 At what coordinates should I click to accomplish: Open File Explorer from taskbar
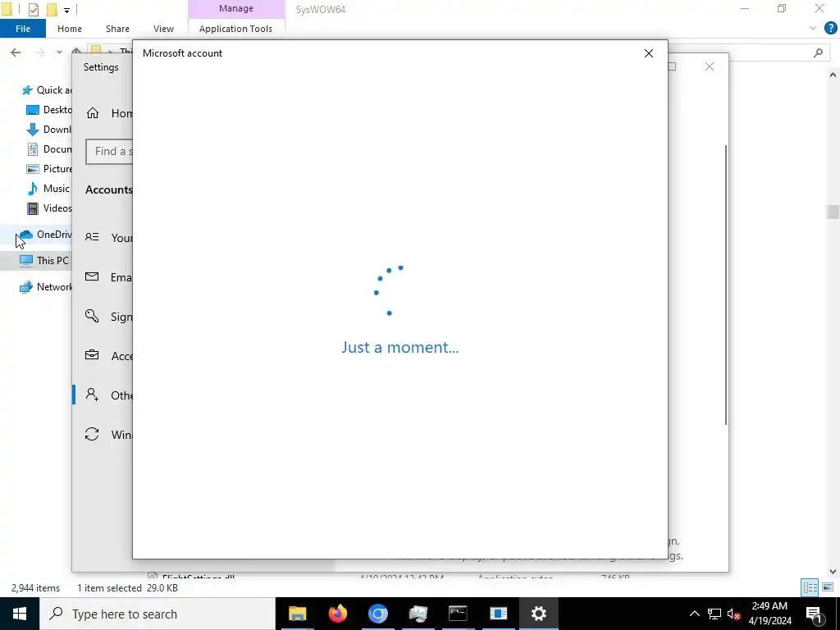pos(297,614)
